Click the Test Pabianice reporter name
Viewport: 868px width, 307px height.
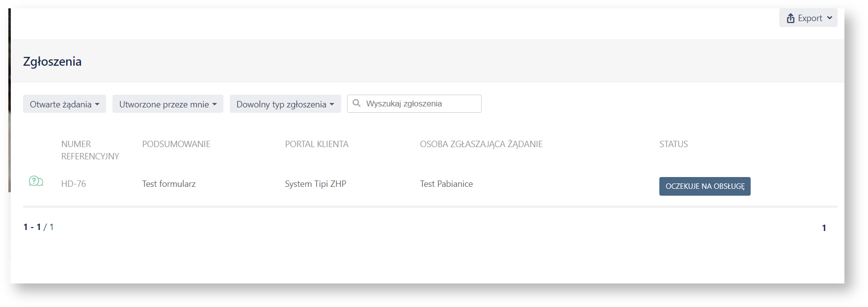point(446,184)
